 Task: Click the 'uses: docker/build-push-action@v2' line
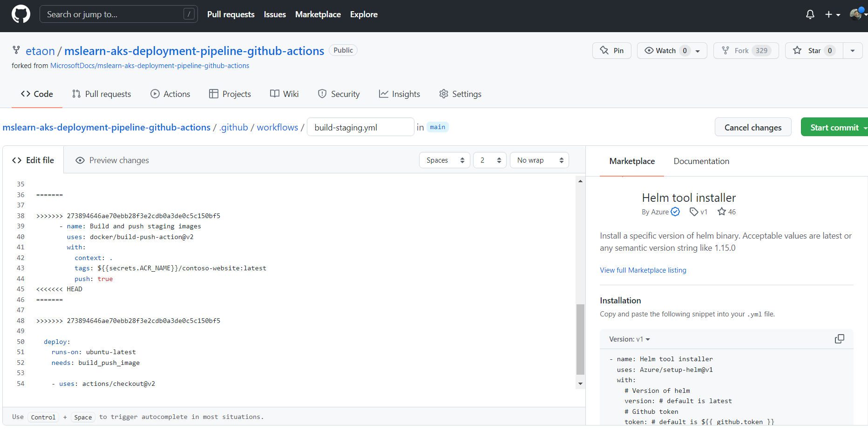[130, 237]
